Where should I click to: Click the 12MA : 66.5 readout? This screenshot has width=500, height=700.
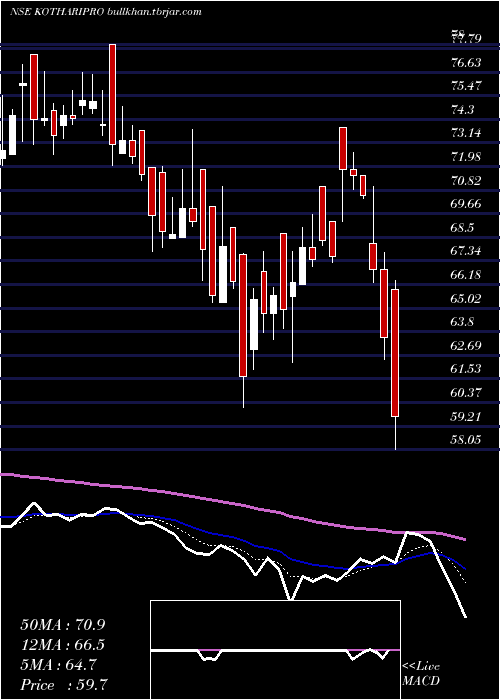coord(63,645)
